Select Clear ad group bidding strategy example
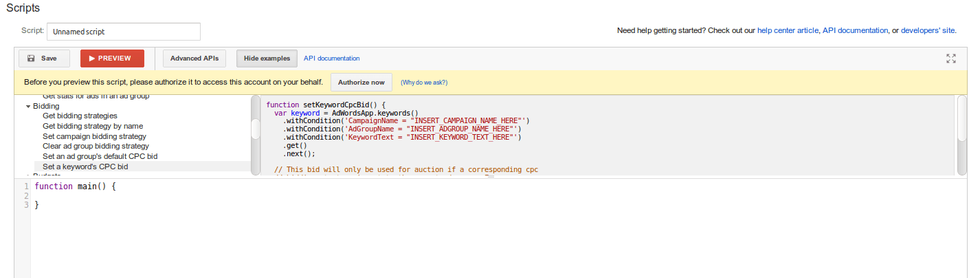The height and width of the screenshot is (278, 980). click(96, 146)
